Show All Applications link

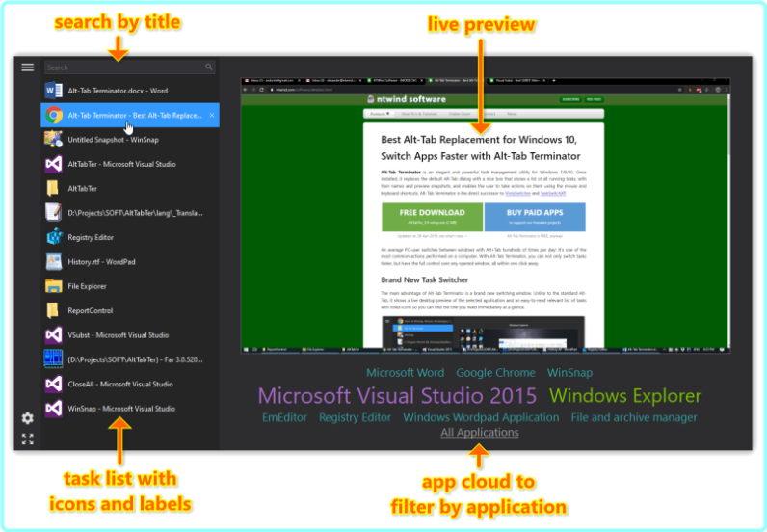coord(480,432)
